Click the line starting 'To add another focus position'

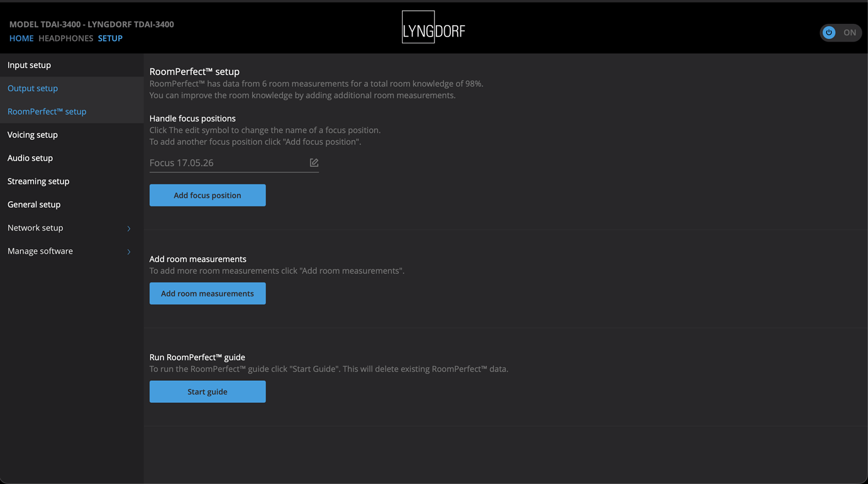coord(255,142)
